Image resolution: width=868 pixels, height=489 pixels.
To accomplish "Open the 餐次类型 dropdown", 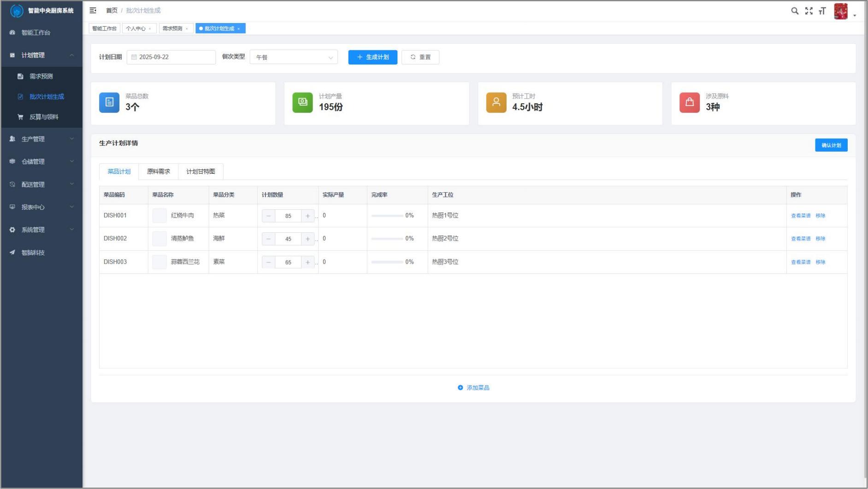I will (294, 57).
